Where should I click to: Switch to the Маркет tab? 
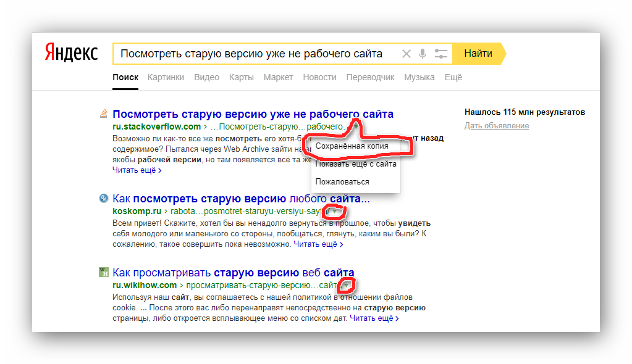coord(278,77)
